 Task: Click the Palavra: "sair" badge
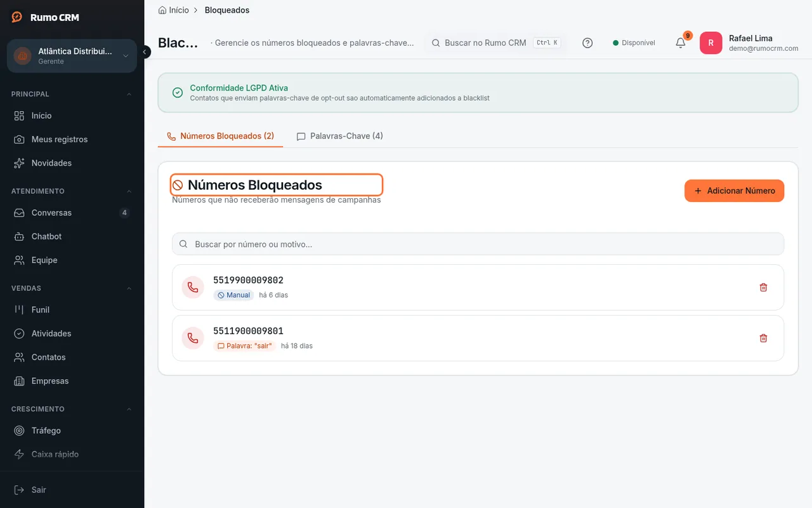click(x=244, y=346)
